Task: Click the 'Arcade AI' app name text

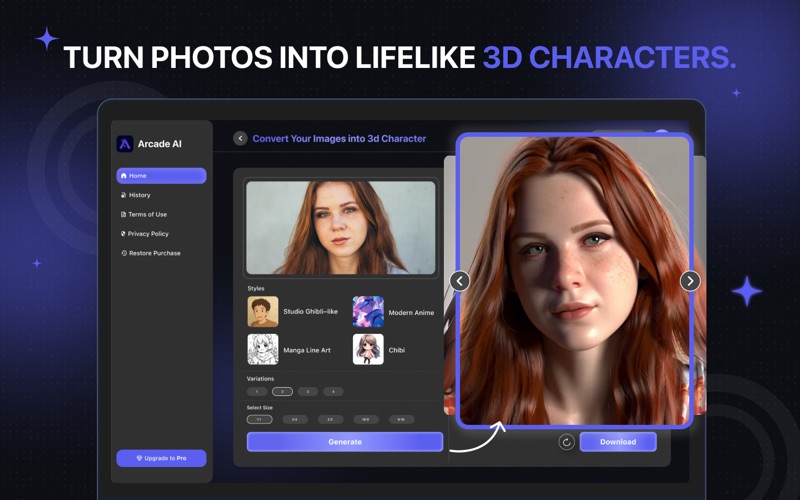Action: click(159, 144)
